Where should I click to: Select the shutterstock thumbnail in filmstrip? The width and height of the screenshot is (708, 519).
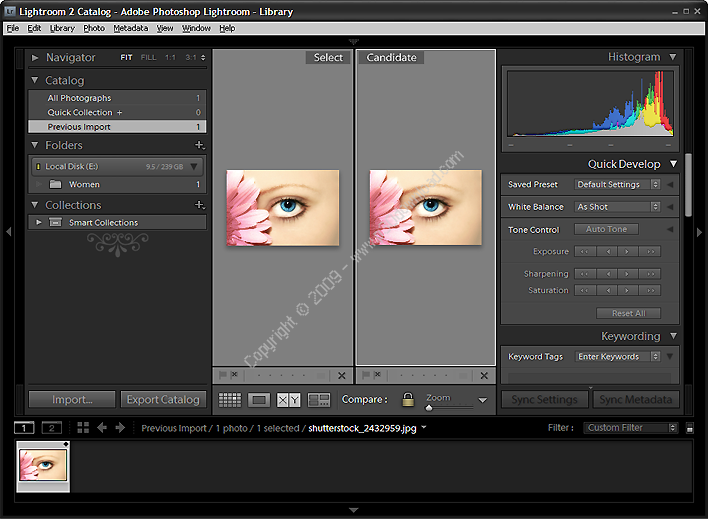[x=44, y=464]
